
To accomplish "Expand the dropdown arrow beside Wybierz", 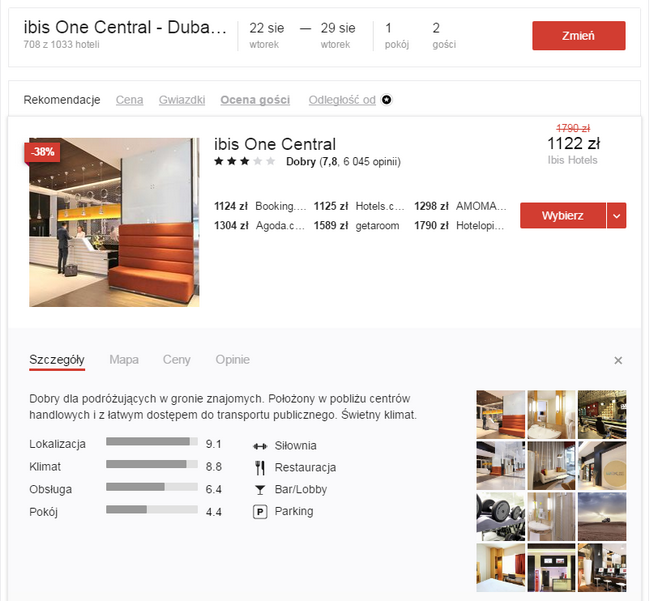I will pos(617,216).
